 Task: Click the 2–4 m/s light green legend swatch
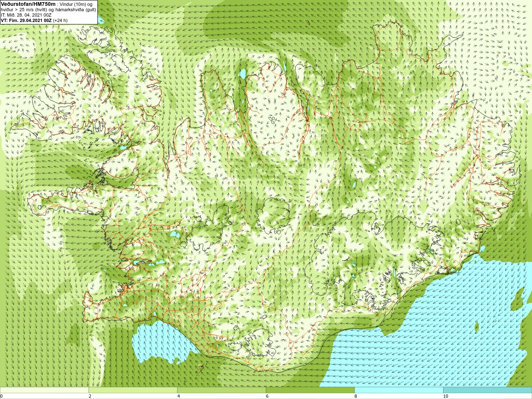point(133,390)
